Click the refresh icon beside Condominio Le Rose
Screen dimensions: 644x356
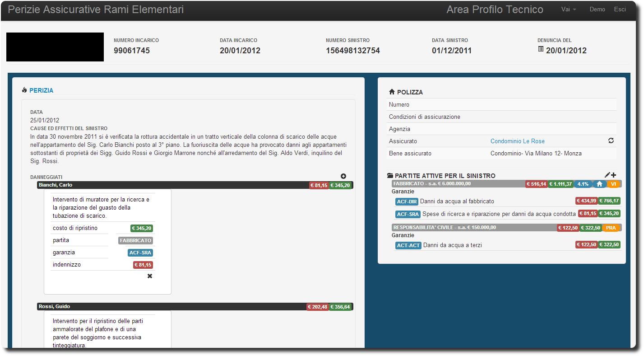[x=611, y=141]
